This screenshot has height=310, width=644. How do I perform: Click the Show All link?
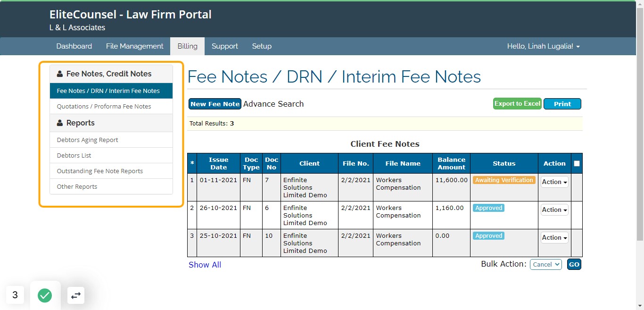[205, 265]
